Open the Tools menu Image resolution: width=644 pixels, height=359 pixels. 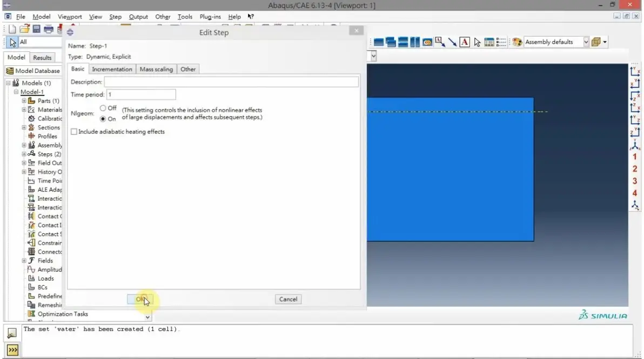point(185,16)
